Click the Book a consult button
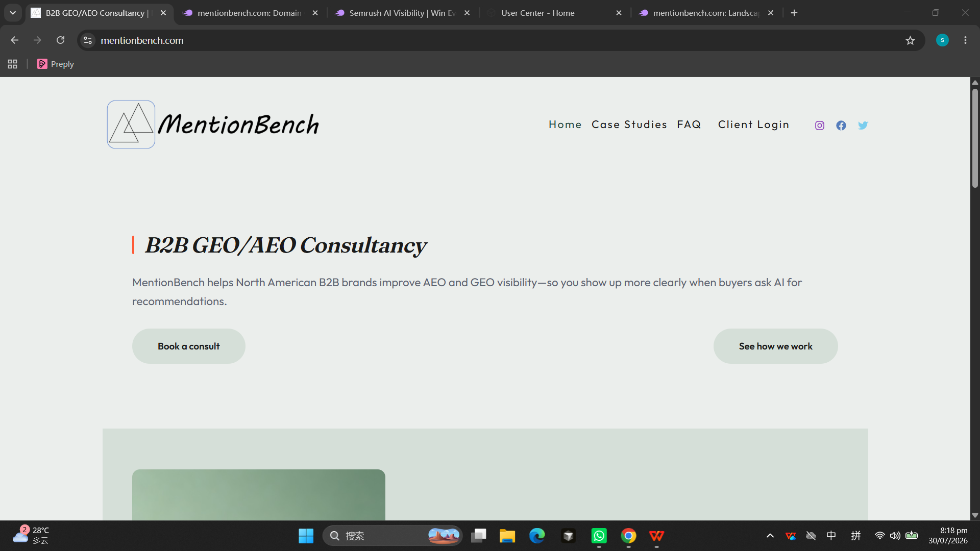 click(189, 346)
